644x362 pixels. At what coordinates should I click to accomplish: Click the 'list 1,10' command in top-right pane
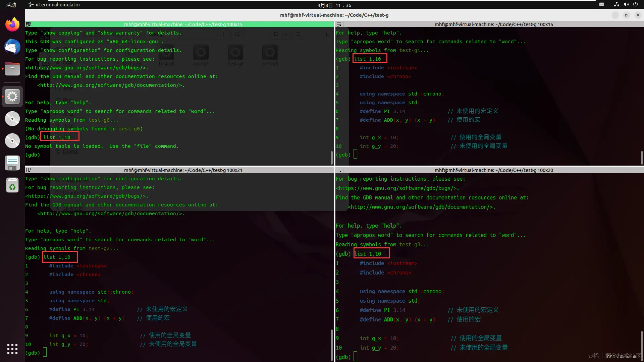pyautogui.click(x=367, y=59)
